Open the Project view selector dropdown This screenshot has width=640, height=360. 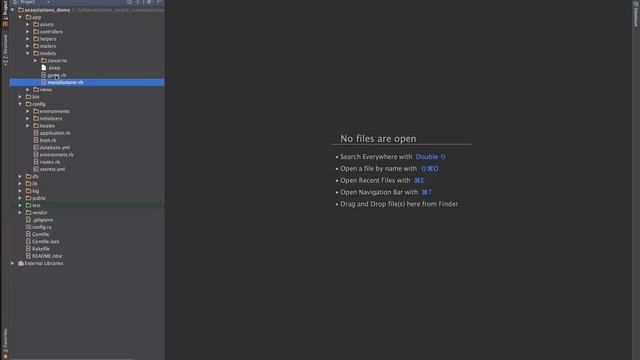coord(31,2)
